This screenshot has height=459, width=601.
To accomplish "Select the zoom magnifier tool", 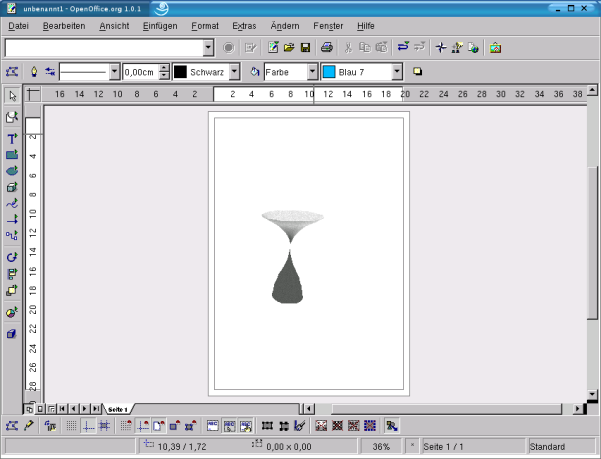I will point(12,117).
